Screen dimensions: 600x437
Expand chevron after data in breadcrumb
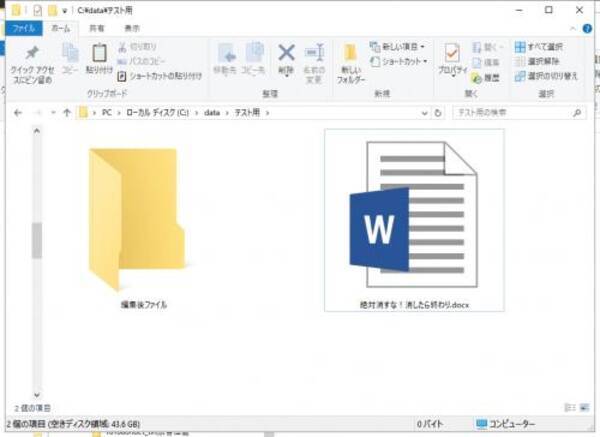point(227,113)
